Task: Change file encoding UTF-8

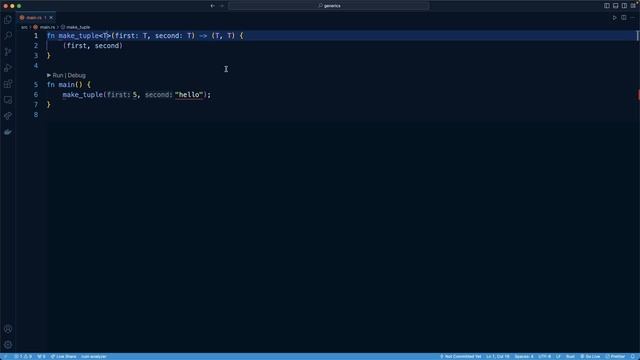Action: click(544, 357)
